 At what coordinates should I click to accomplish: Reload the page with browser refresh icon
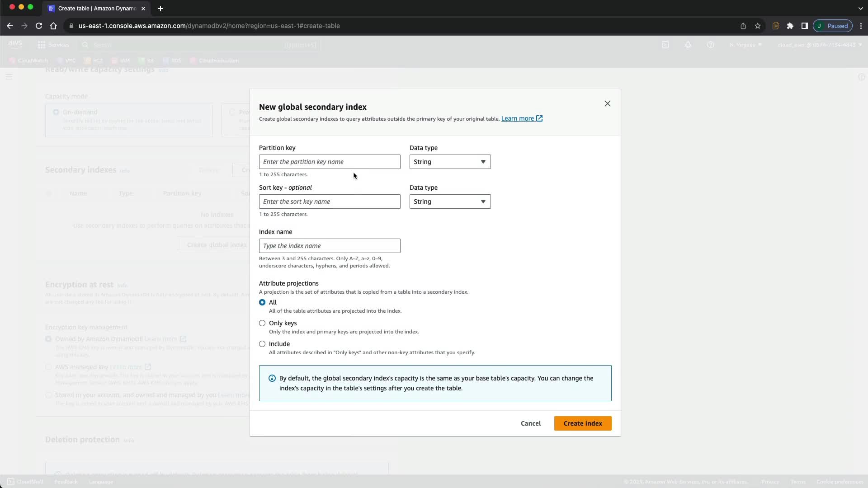tap(39, 26)
